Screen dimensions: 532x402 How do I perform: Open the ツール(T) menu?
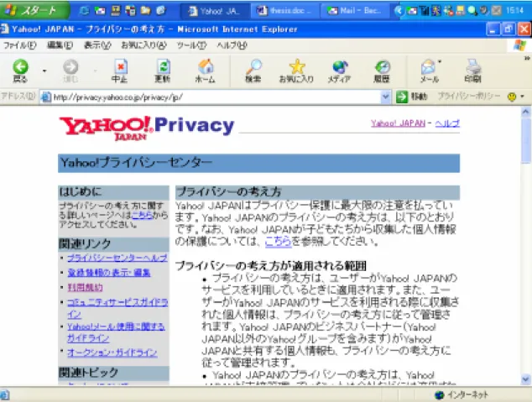(x=191, y=45)
